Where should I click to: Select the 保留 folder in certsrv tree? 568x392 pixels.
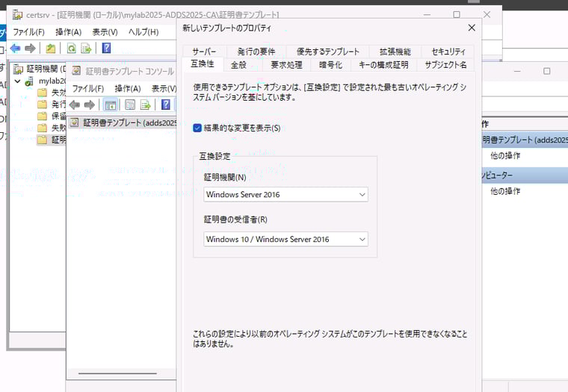[52, 116]
